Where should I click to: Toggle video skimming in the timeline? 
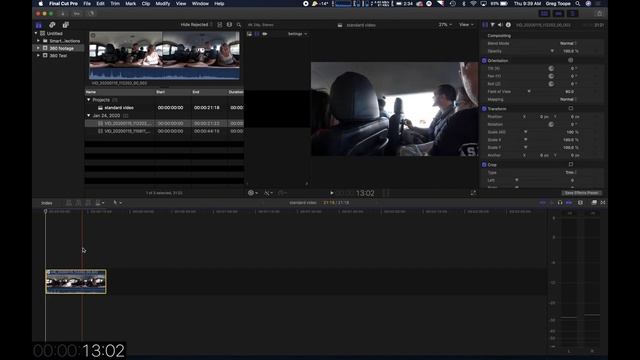(542, 202)
